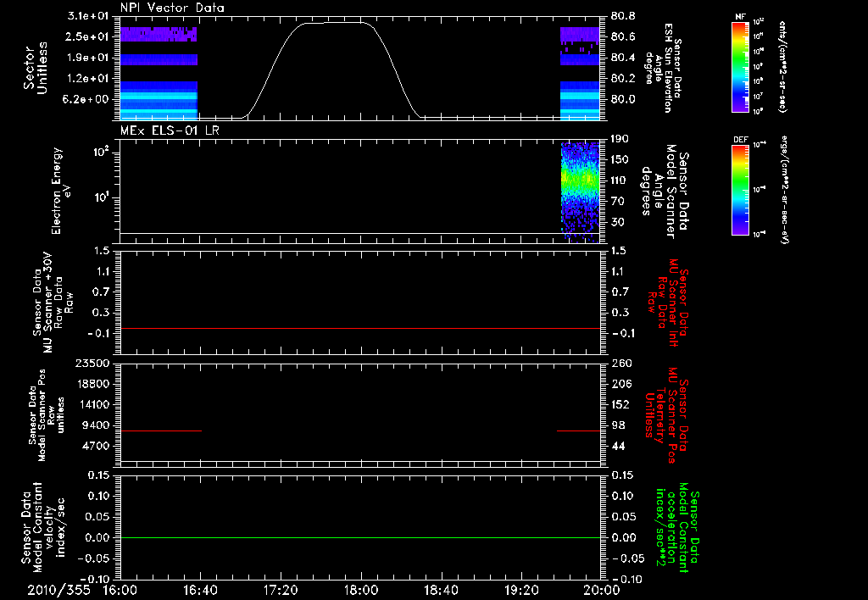Viewport: 868px width, 600px height.
Task: Select the 'Sector Unitless' axis title
Action: (x=36, y=68)
